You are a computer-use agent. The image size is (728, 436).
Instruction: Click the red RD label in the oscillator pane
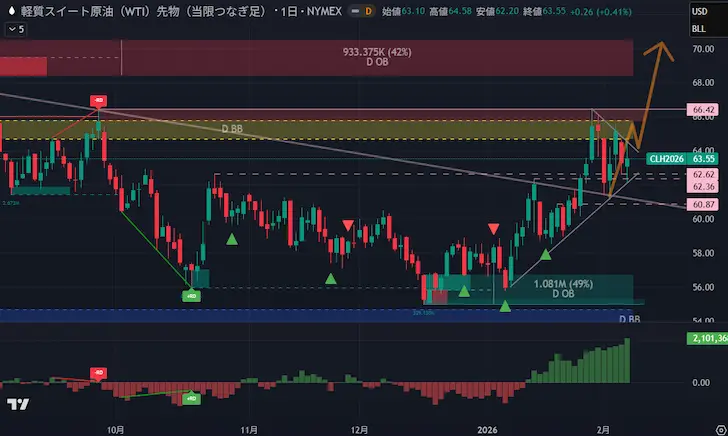tap(98, 372)
